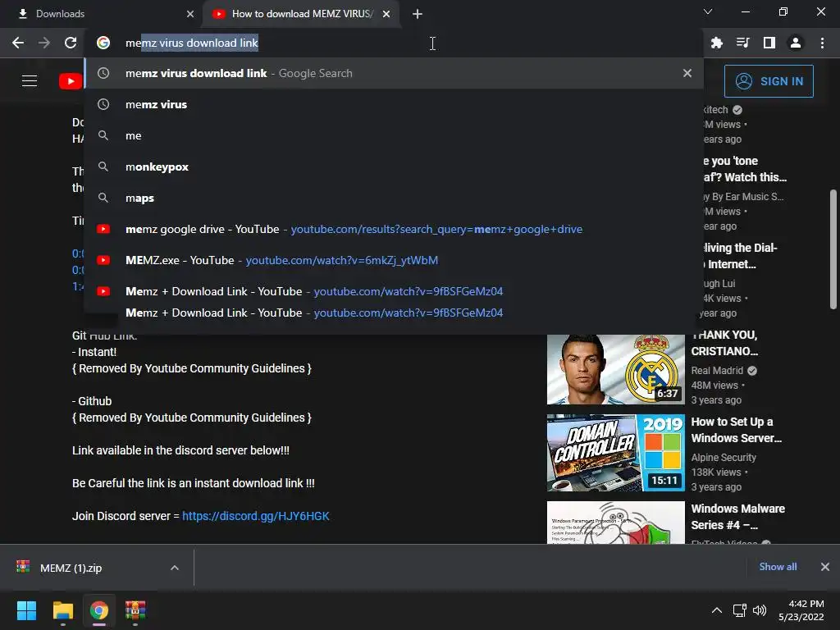
Task: Click the SIGN IN button
Action: tap(769, 81)
